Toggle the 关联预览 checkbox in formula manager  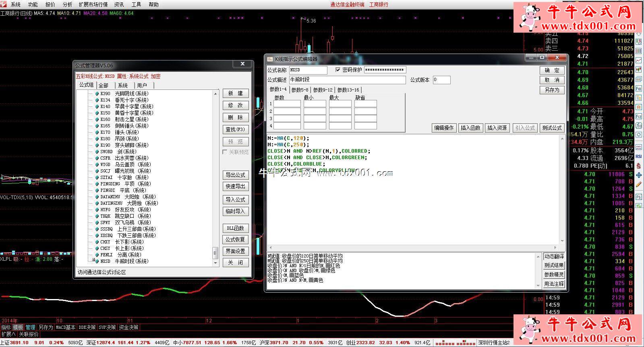coord(225,152)
